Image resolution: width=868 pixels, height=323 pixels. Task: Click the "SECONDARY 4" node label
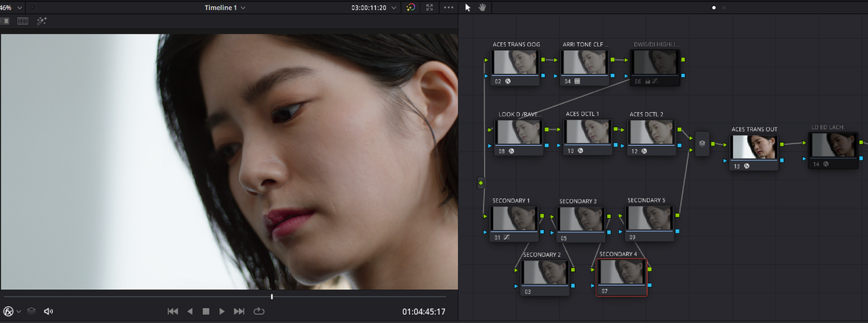click(618, 254)
